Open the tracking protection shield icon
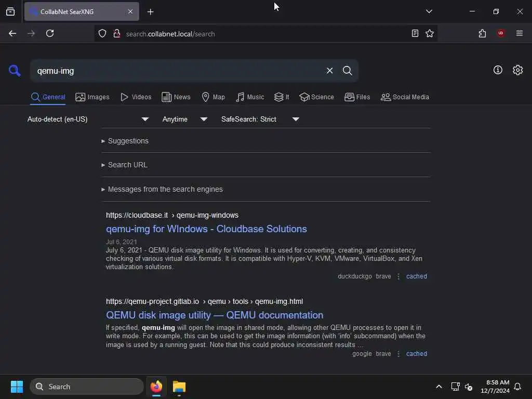The width and height of the screenshot is (532, 399). point(102,33)
